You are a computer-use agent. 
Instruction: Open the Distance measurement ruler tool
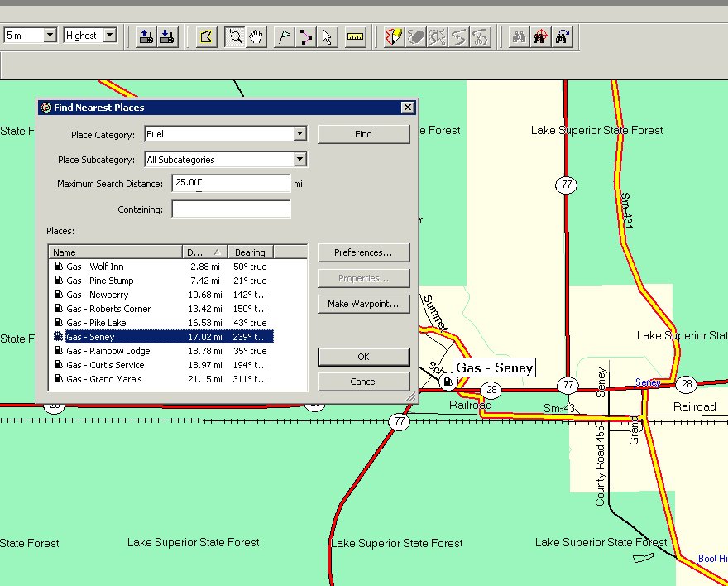[x=355, y=36]
